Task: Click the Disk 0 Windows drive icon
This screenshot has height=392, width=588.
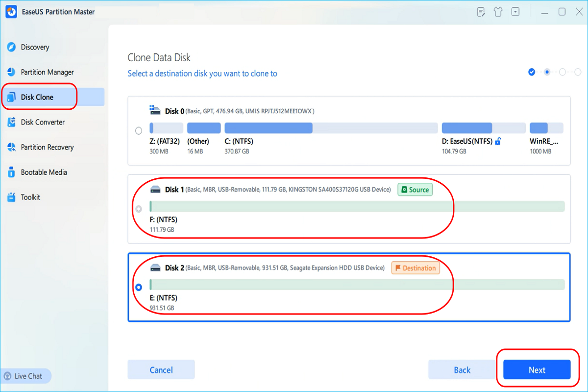Action: point(155,109)
